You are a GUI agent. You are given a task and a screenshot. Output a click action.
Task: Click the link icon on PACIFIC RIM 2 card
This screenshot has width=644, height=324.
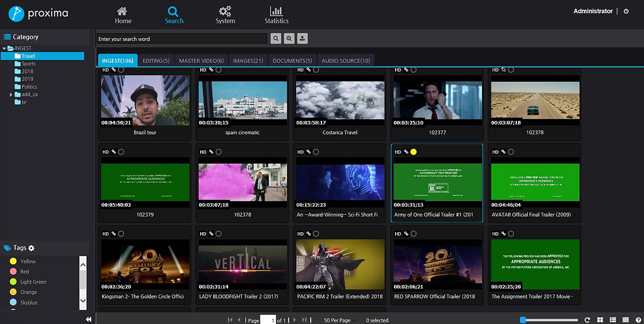[x=309, y=234]
